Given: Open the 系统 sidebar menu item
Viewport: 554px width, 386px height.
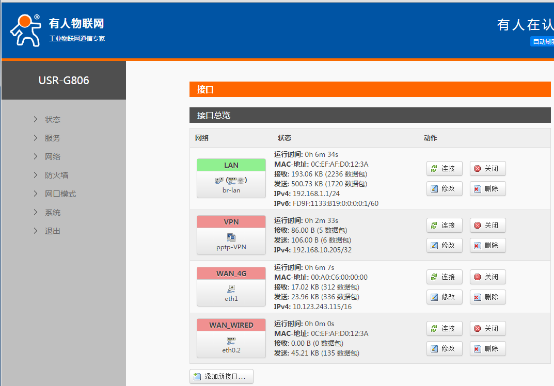Looking at the screenshot, I should pos(52,212).
